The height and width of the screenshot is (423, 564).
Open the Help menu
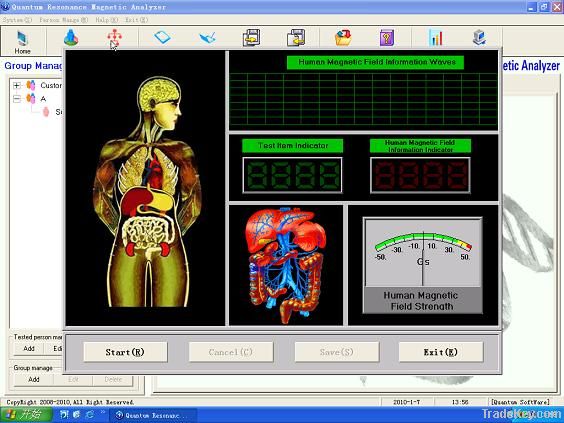coord(106,20)
